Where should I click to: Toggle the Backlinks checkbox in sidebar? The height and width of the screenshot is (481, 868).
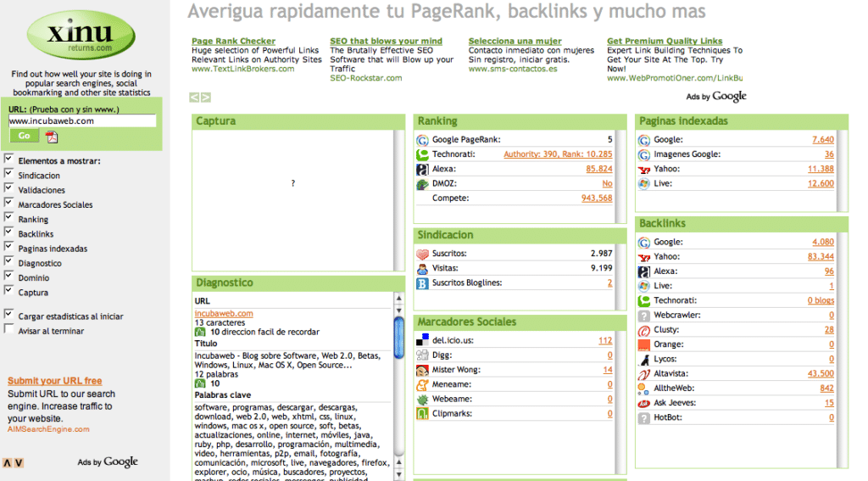pyautogui.click(x=8, y=232)
